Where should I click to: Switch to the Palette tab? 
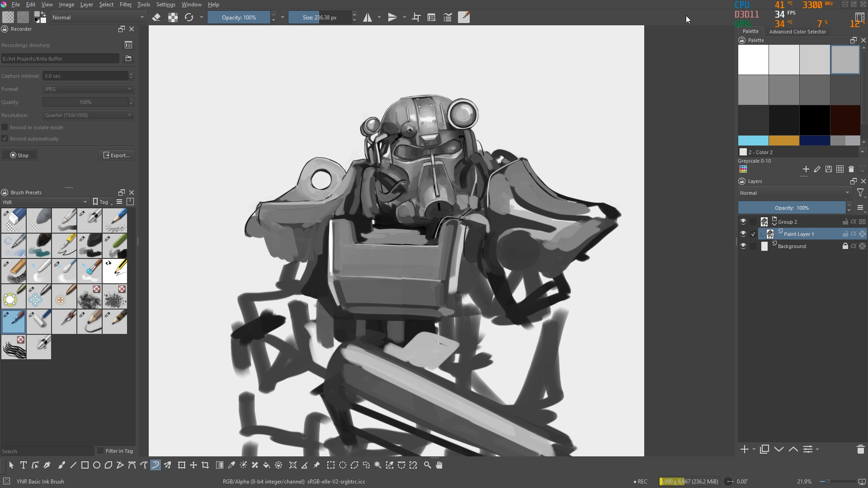(x=750, y=31)
